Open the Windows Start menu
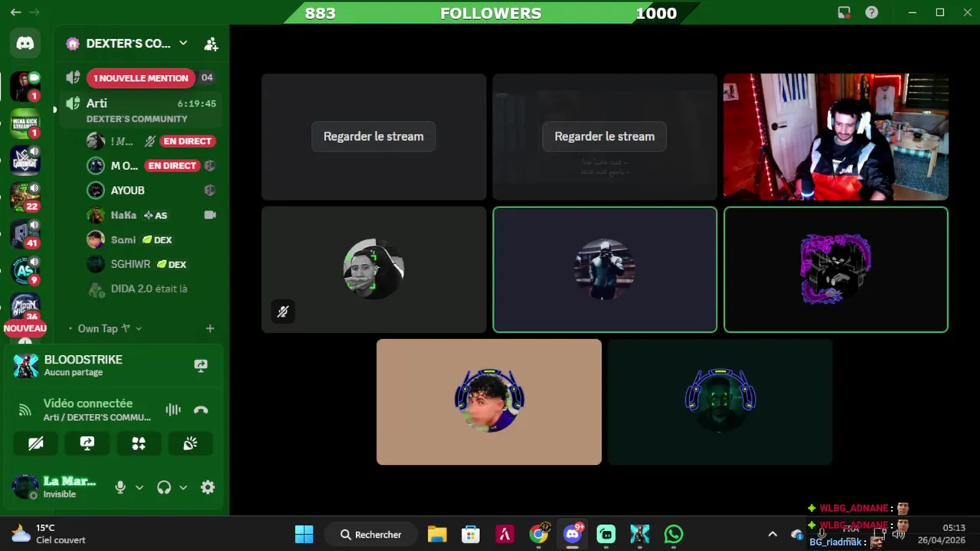Screen dimensions: 980x551 click(304, 534)
